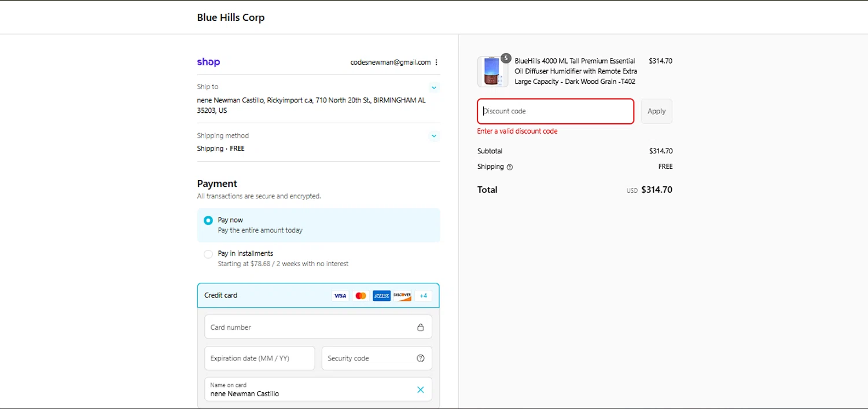Screen dimensions: 868x409
Task: Click the Apply discount button
Action: (x=656, y=111)
